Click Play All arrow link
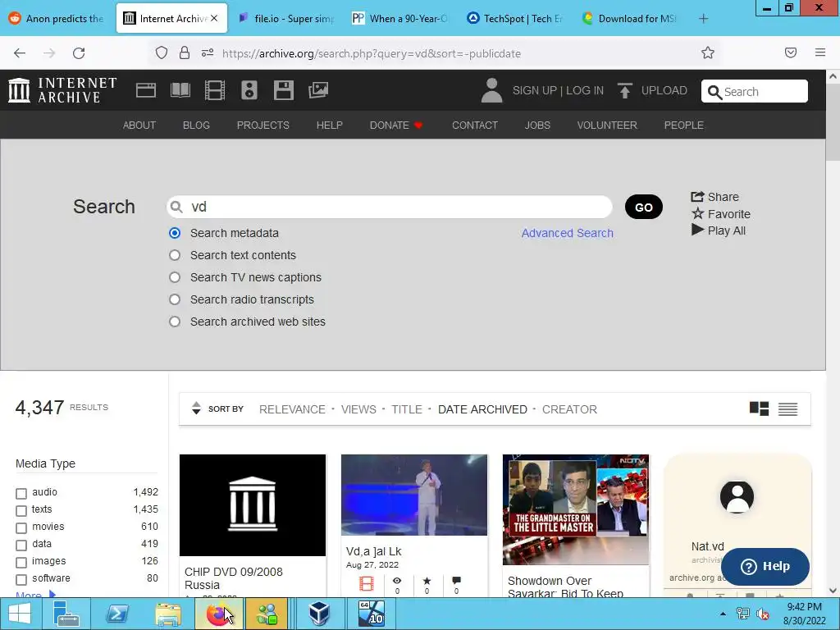 (x=719, y=231)
